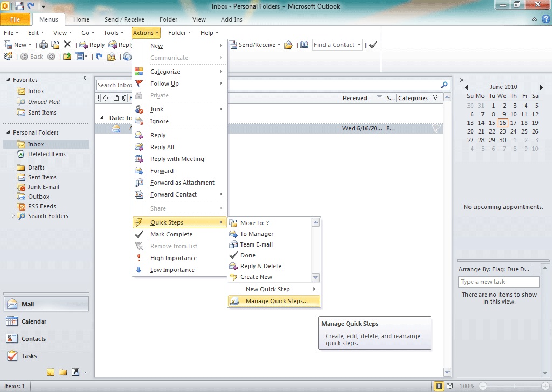Click the Send/Receive toolbar button
Image resolution: width=552 pixels, height=392 pixels.
pyautogui.click(x=253, y=45)
